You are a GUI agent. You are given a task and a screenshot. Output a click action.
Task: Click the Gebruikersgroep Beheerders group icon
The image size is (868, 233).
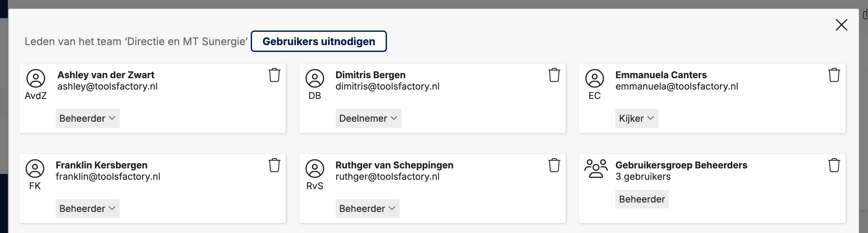pyautogui.click(x=596, y=168)
